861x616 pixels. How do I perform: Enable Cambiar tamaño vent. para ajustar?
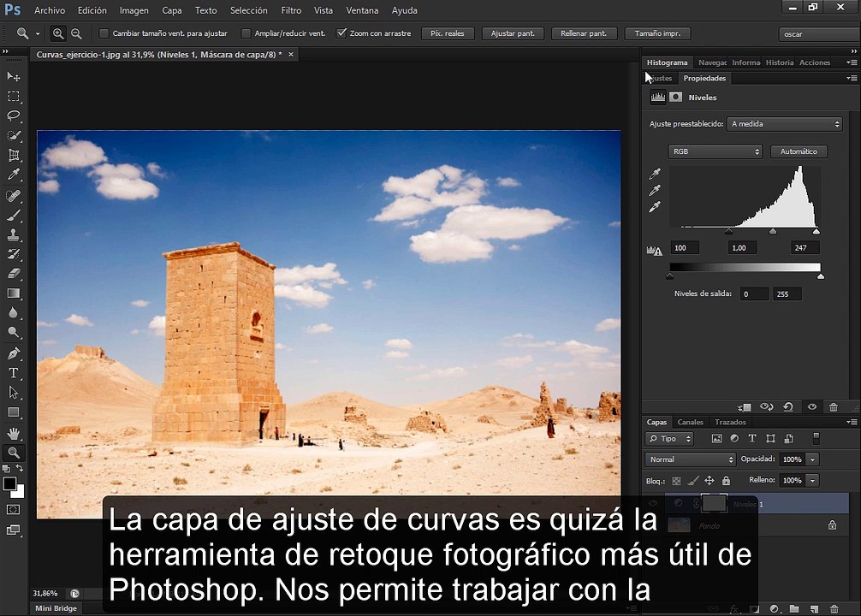104,33
